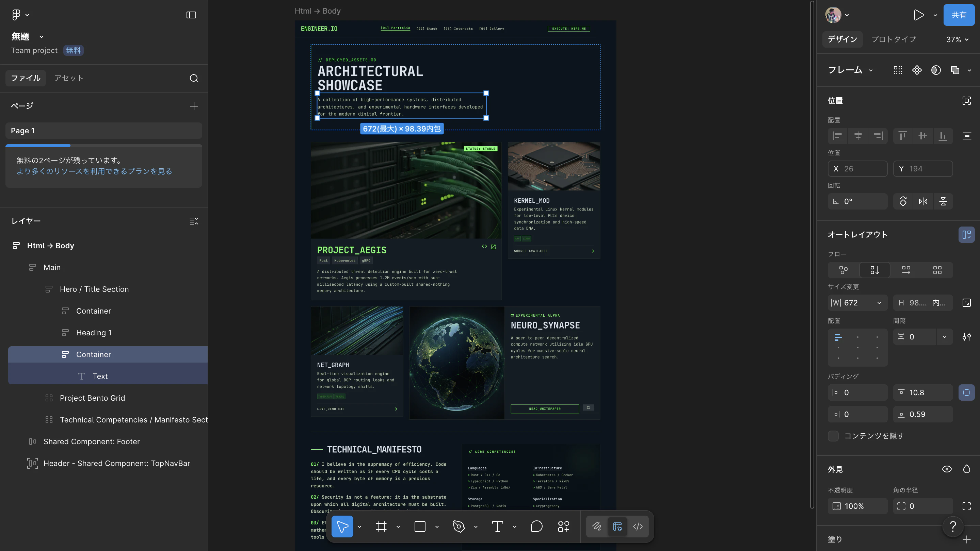Switch to Dev Mode code icon

tap(638, 526)
